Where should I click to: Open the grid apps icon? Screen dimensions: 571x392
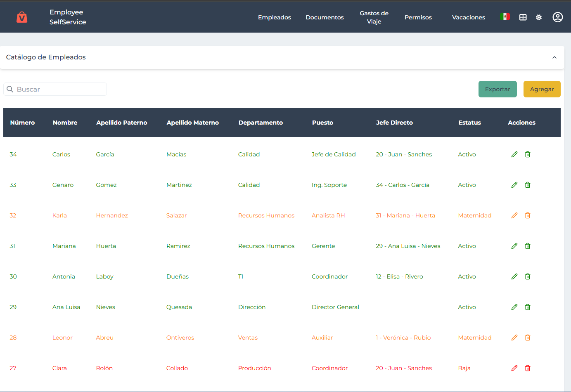[x=523, y=17]
